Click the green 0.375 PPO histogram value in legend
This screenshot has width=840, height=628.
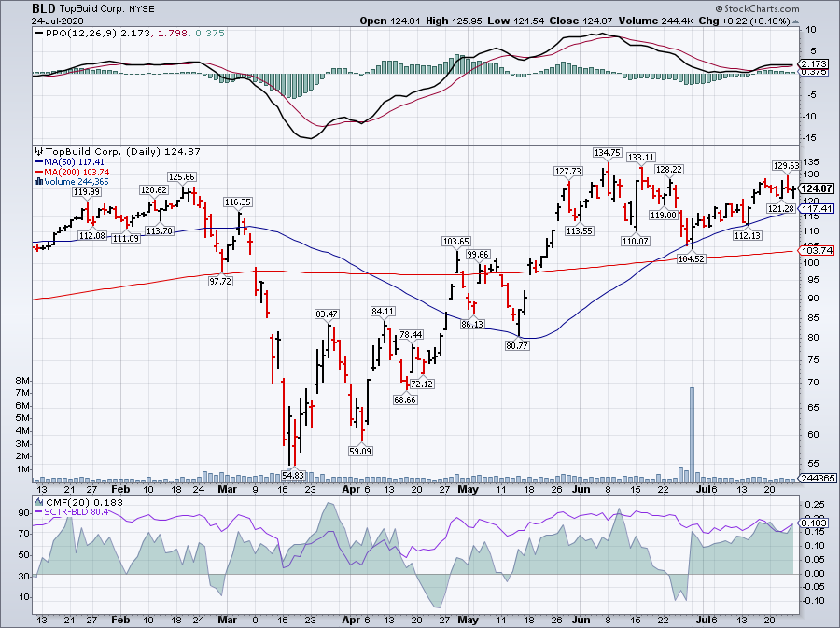tap(209, 34)
